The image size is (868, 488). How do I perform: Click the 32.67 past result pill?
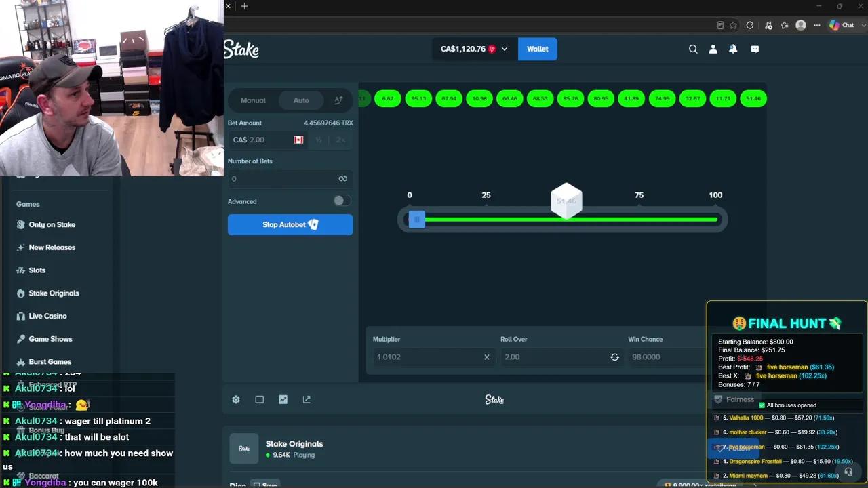click(x=692, y=99)
